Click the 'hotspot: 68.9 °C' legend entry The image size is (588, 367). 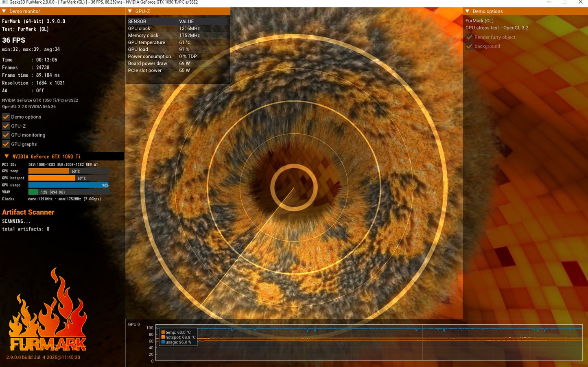[179, 337]
